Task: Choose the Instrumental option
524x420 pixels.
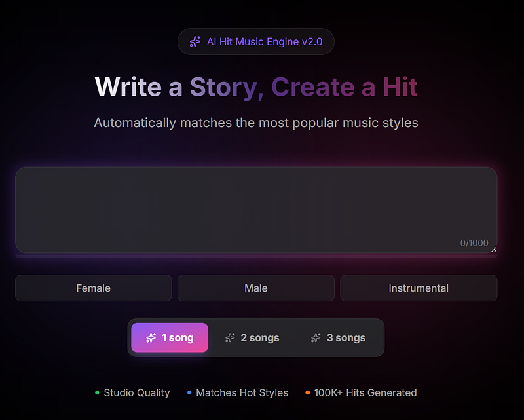Action: click(x=419, y=288)
